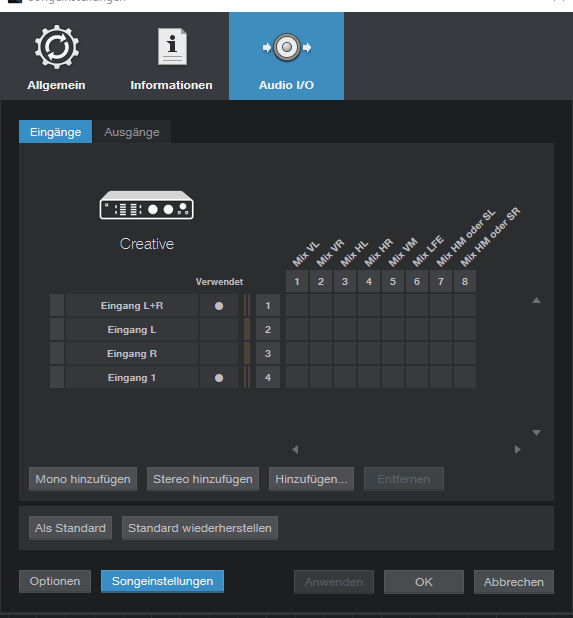
Task: Select the Eingang L+R row name
Action: (x=132, y=305)
